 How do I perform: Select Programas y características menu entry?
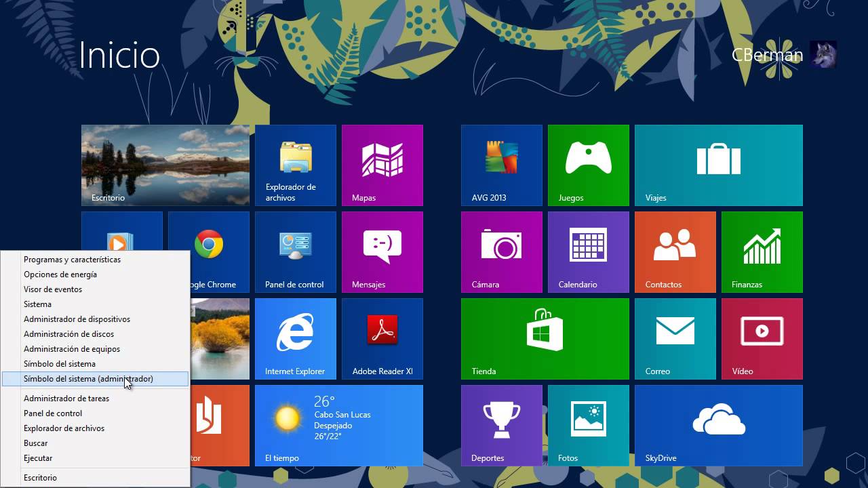95,260
